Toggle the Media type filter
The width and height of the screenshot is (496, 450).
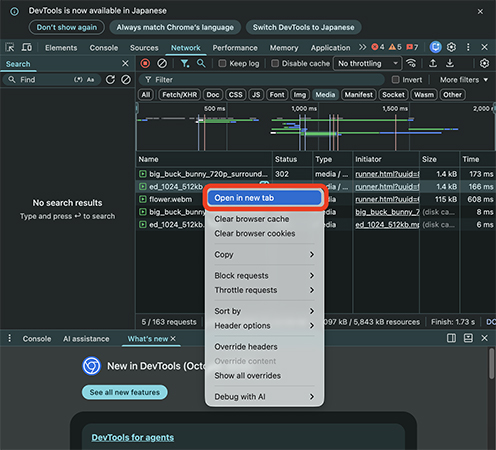point(325,95)
